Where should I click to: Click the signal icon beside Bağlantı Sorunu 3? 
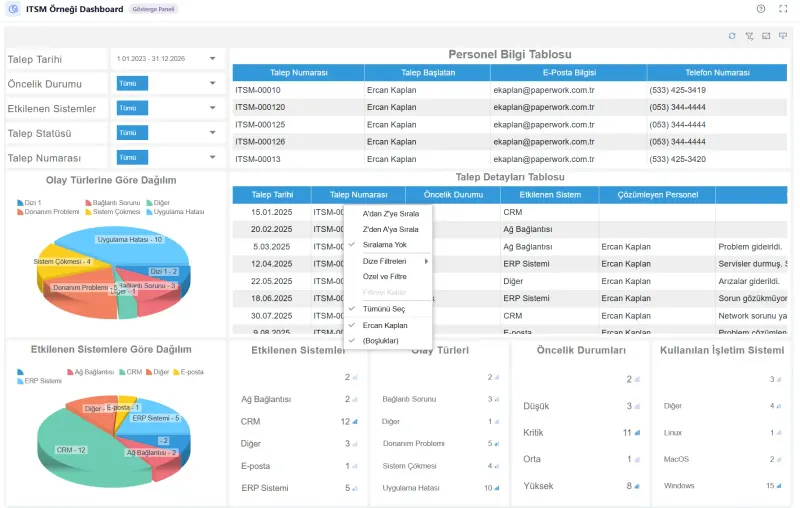point(497,399)
